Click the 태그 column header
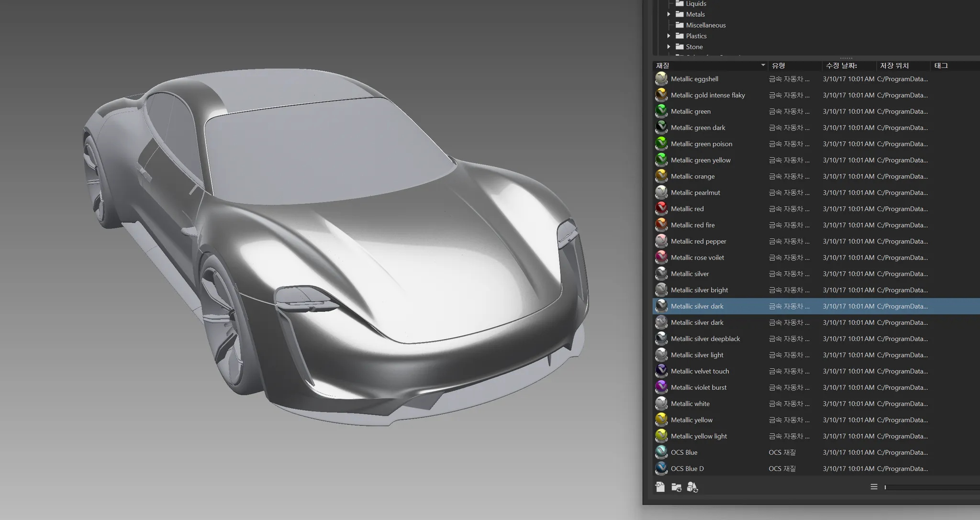980x520 pixels. [941, 66]
